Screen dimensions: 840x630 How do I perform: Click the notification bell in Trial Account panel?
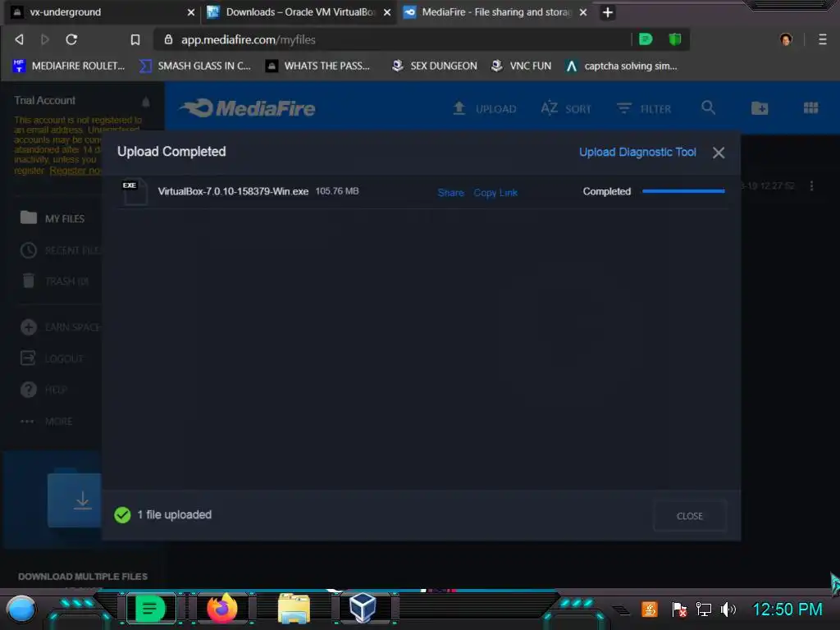tap(146, 101)
